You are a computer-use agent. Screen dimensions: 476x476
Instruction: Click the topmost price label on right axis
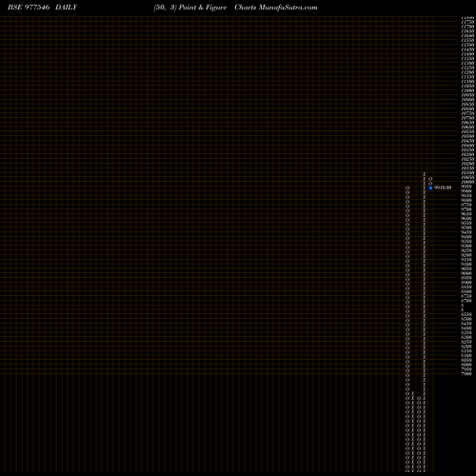[467, 18]
